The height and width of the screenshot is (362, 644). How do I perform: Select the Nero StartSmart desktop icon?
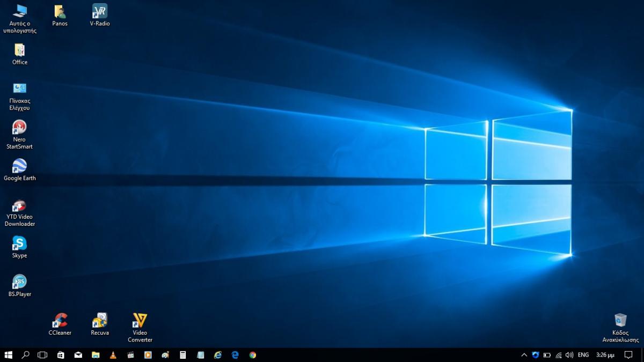point(19,128)
